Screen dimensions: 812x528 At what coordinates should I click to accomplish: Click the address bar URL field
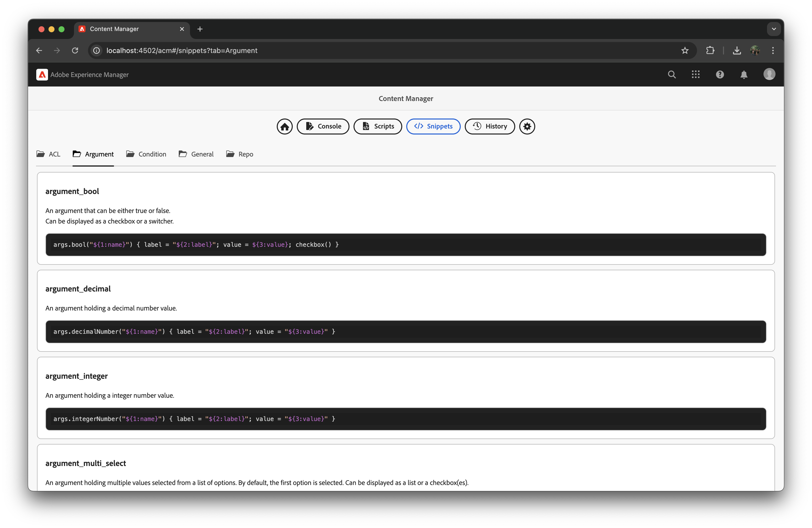click(392, 50)
